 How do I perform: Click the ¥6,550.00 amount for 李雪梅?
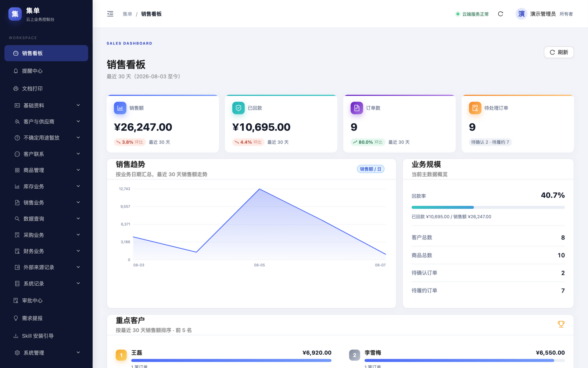[550, 353]
